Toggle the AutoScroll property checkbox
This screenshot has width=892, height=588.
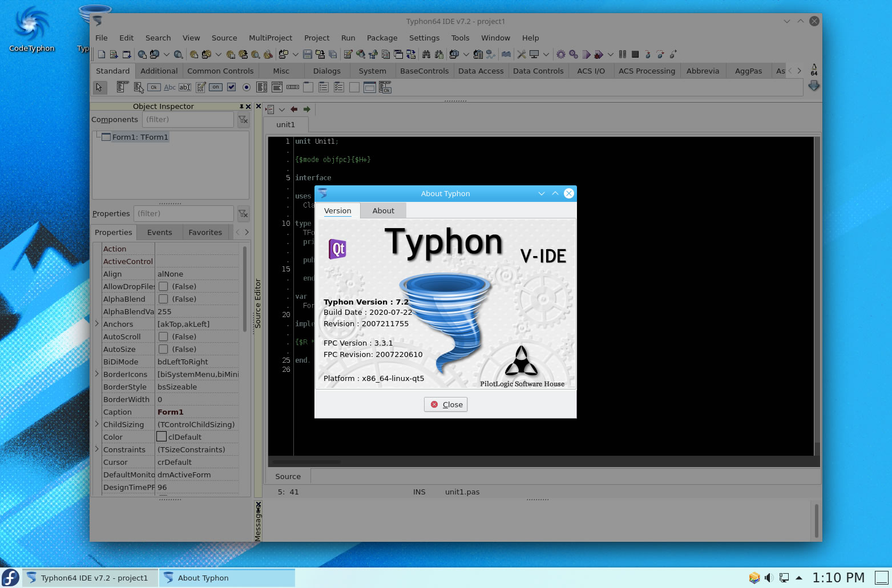(163, 336)
